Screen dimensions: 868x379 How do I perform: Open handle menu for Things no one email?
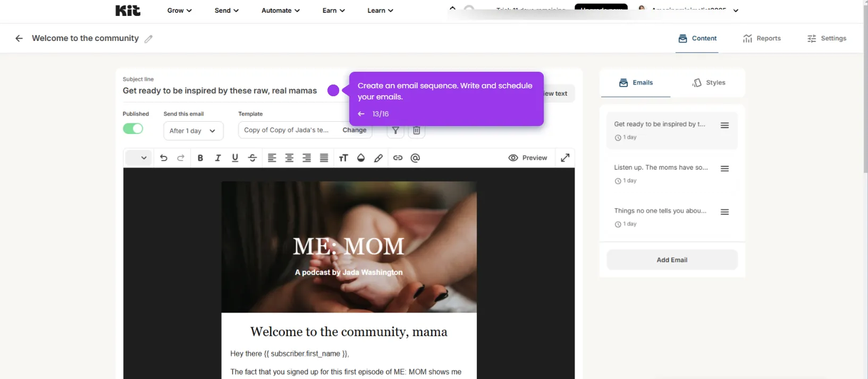[724, 212]
